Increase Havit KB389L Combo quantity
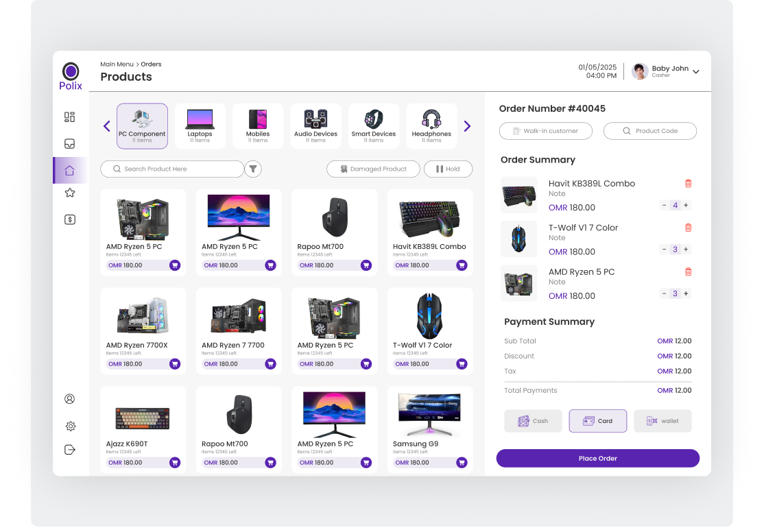 pyautogui.click(x=686, y=205)
